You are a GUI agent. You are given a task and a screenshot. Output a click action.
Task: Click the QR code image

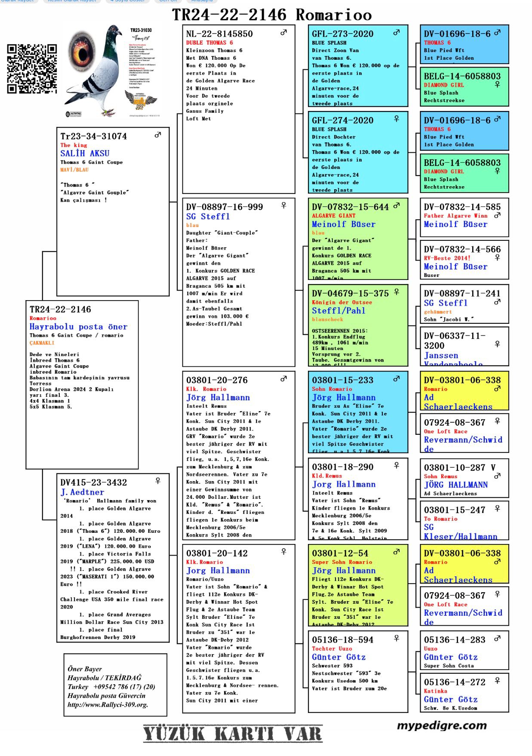tap(32, 68)
